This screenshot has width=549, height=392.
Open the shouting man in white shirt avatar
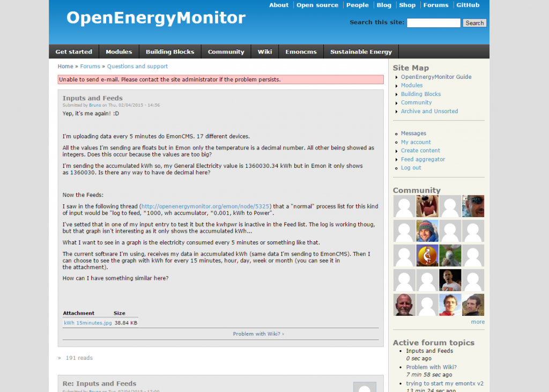coord(450,280)
